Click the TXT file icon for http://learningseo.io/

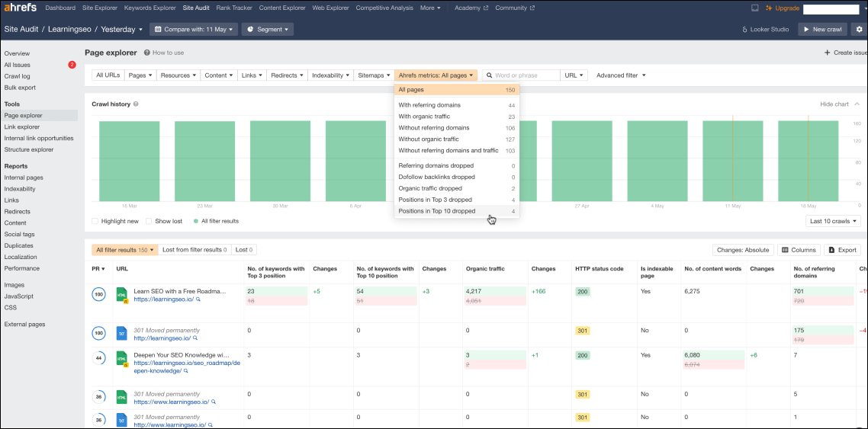(x=122, y=333)
